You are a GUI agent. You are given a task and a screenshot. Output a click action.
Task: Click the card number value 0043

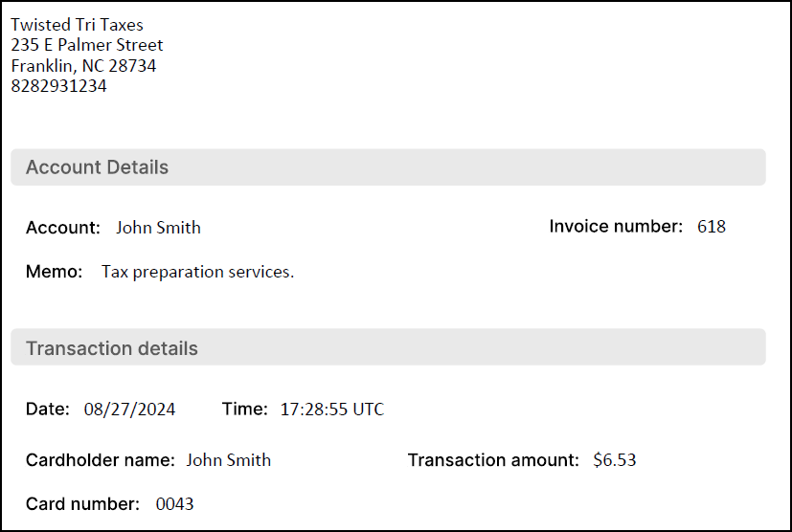(x=174, y=503)
